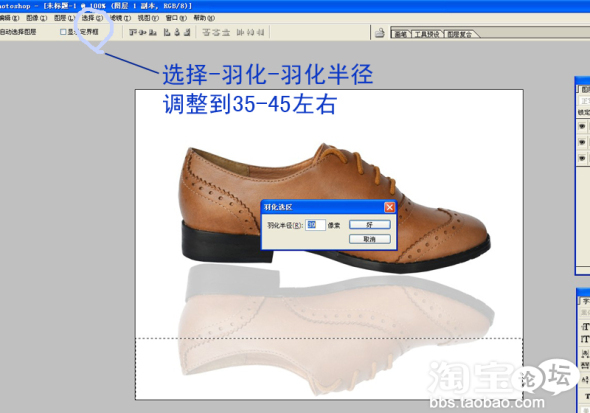590x413 pixels.
Task: Hide the topmost layer's eye icon
Action: point(582,126)
